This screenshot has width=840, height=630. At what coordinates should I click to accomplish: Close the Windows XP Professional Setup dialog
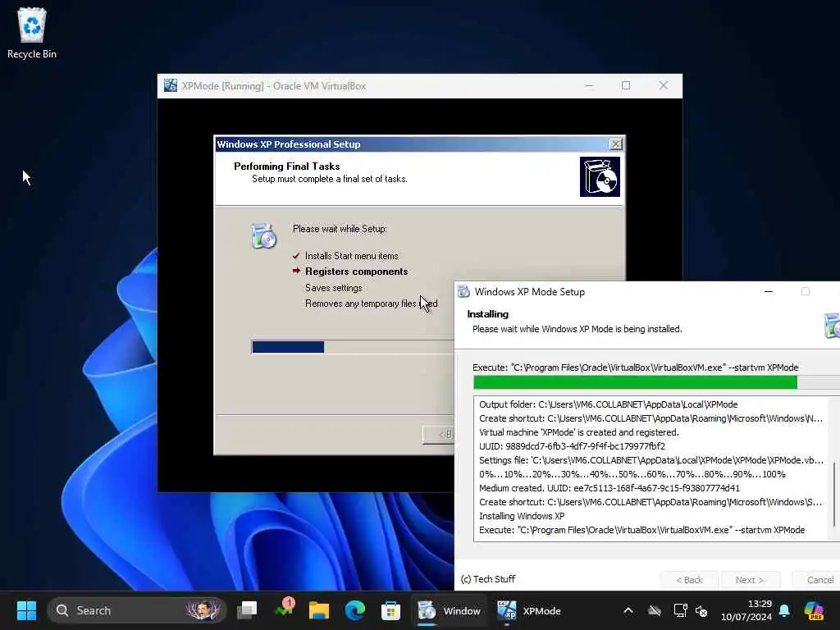click(616, 144)
